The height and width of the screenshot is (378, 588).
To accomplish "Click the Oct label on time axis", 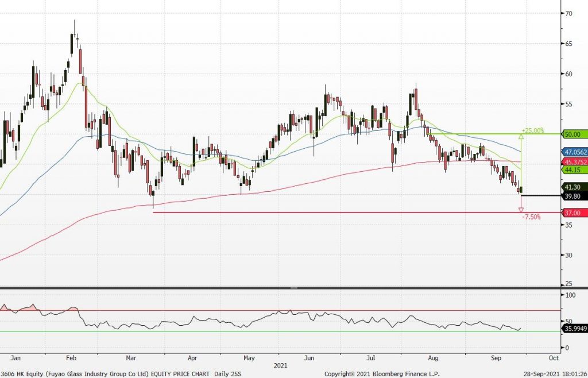I will pyautogui.click(x=554, y=358).
